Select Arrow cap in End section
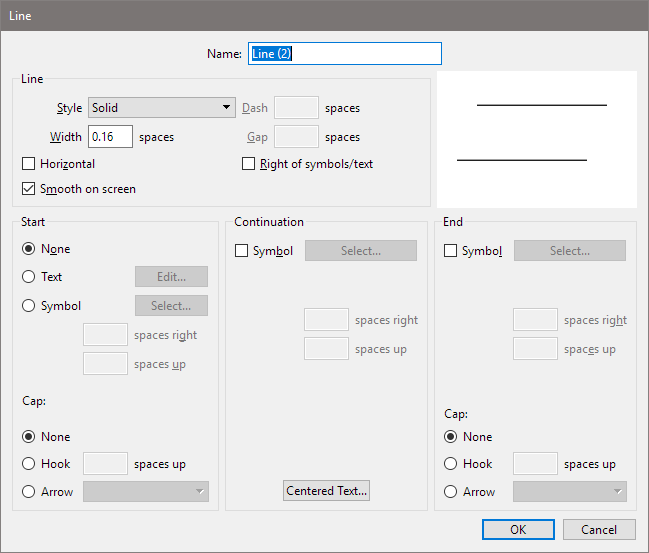 (x=450, y=492)
